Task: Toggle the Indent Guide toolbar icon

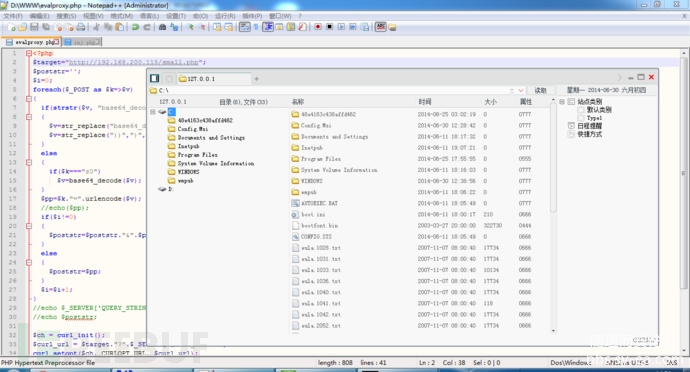Action: click(268, 27)
